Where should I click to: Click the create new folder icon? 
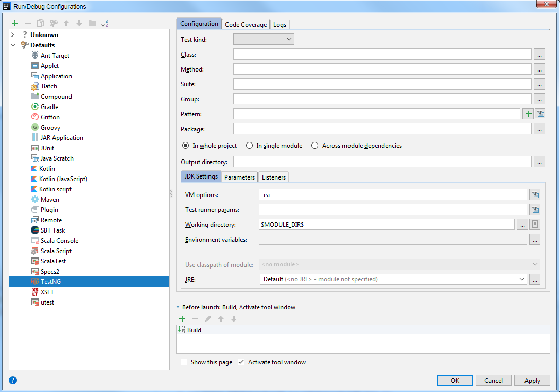click(92, 23)
